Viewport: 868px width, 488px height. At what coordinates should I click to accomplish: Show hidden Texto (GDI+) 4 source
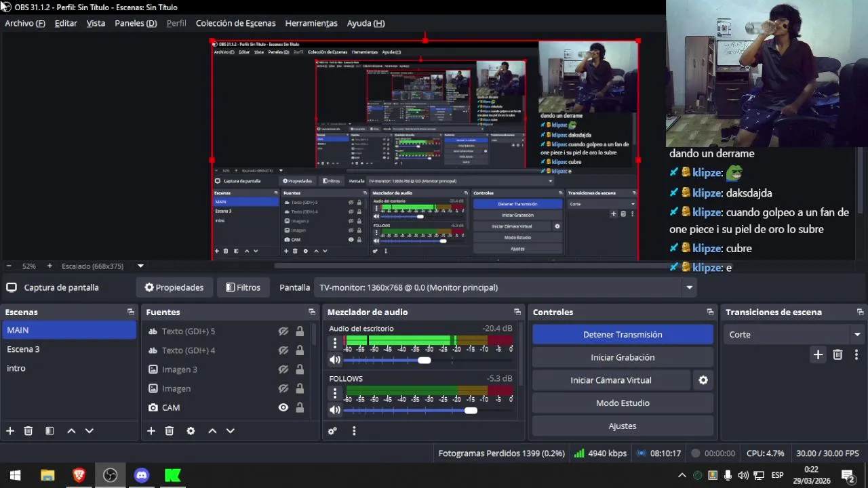(x=283, y=350)
